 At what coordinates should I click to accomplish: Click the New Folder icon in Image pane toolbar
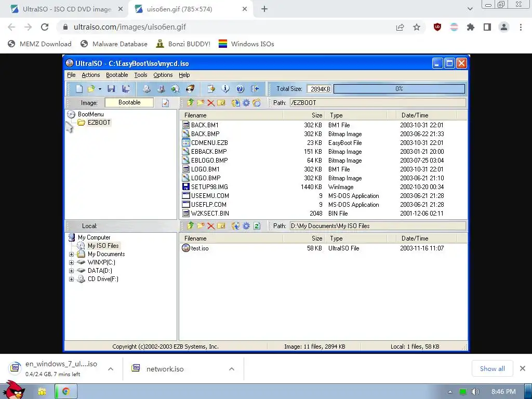coord(201,102)
